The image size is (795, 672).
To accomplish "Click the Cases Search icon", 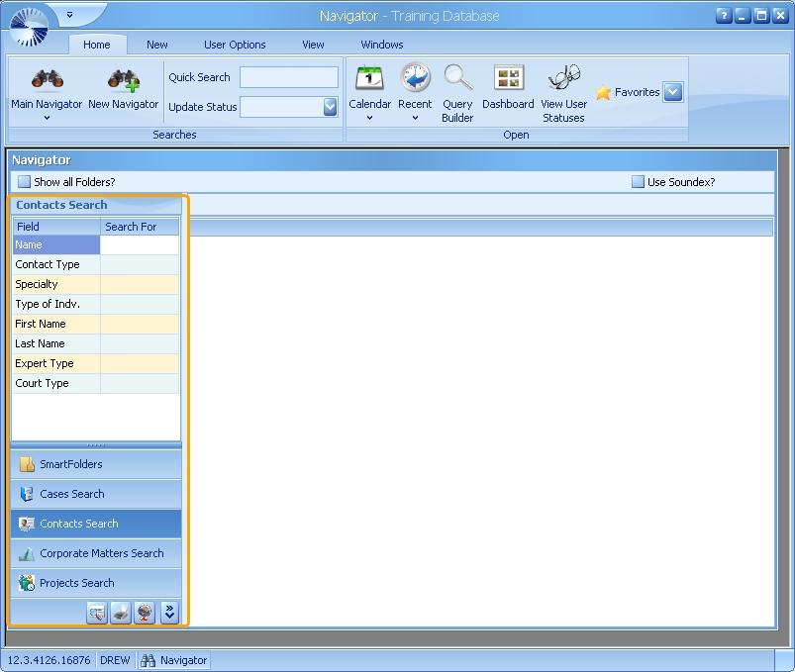I will 27,494.
